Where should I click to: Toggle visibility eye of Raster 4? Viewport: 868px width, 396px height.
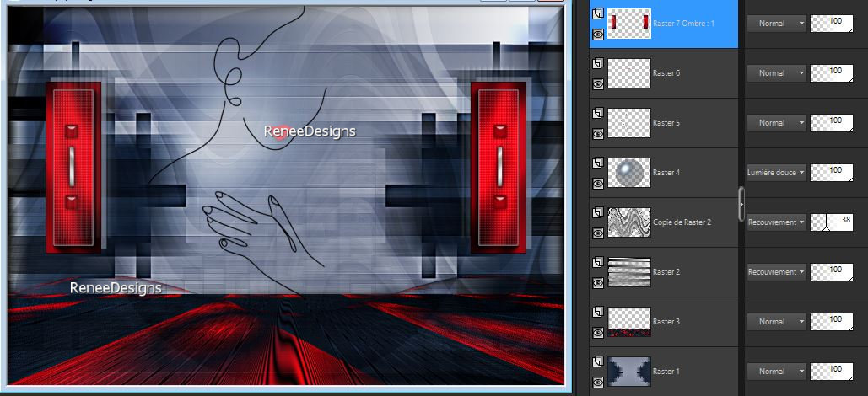click(x=598, y=184)
